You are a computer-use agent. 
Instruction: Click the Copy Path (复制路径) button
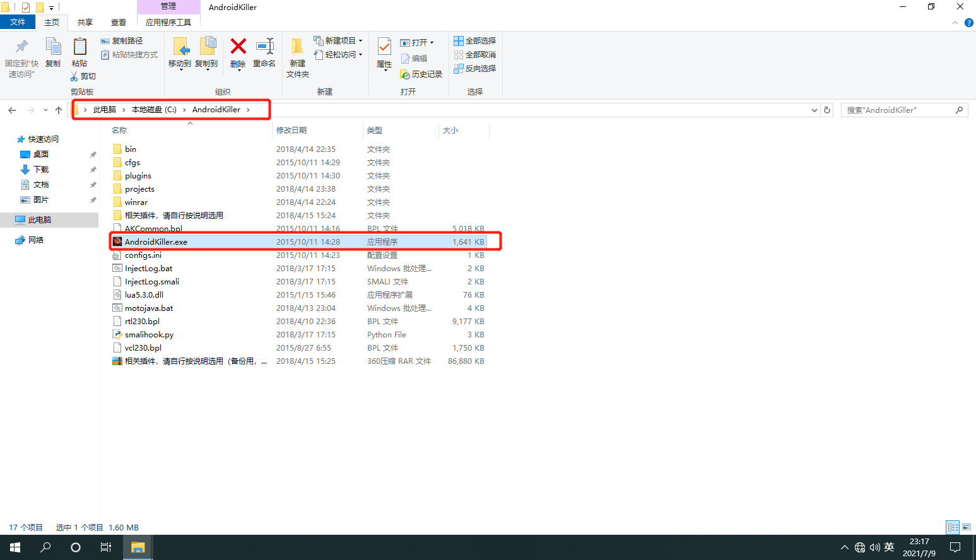[122, 40]
